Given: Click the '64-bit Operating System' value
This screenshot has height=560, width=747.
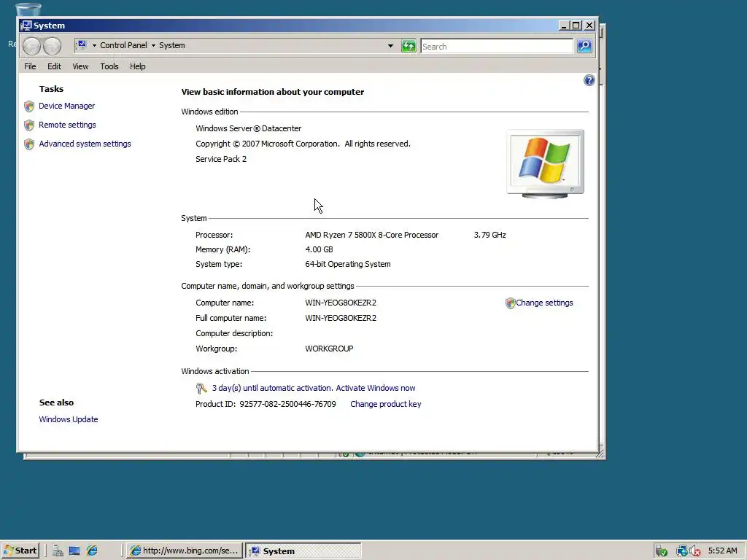Looking at the screenshot, I should coord(348,264).
